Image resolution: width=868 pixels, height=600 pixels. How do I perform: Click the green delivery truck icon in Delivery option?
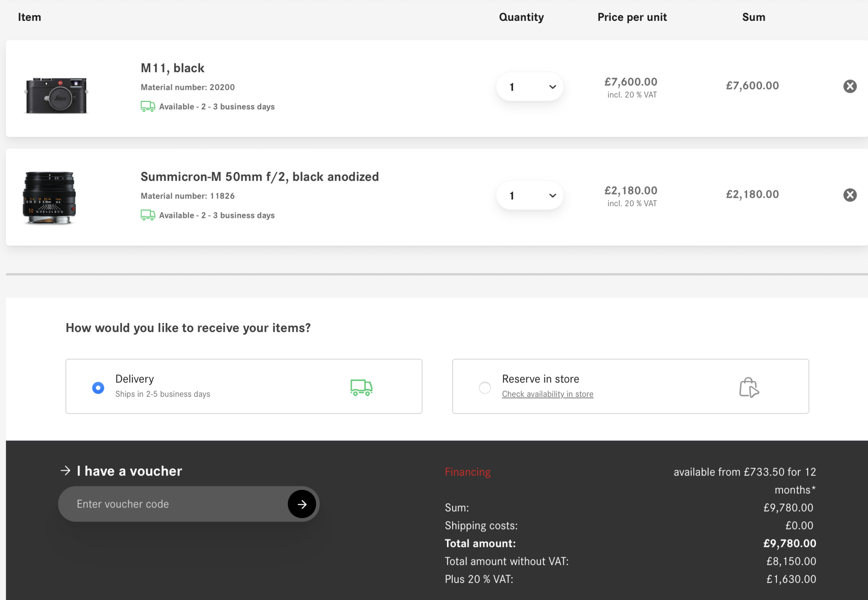tap(361, 387)
